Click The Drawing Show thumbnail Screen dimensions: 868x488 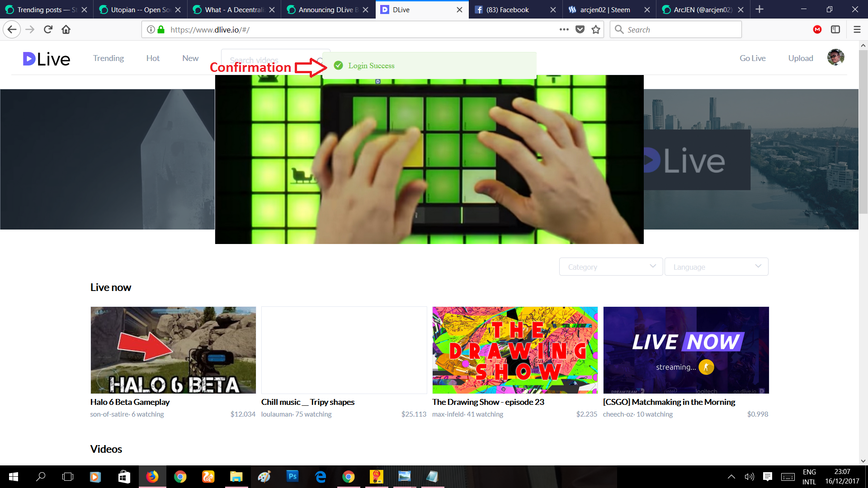(x=515, y=350)
